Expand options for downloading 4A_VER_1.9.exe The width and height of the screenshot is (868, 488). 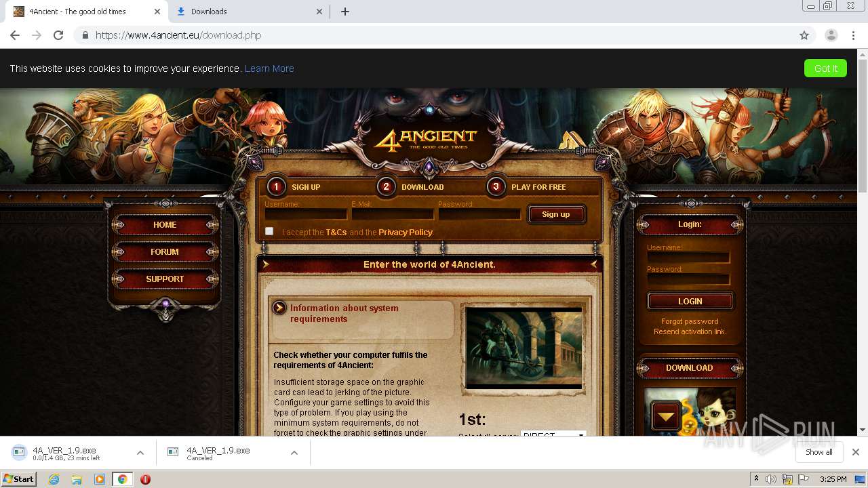tap(140, 453)
